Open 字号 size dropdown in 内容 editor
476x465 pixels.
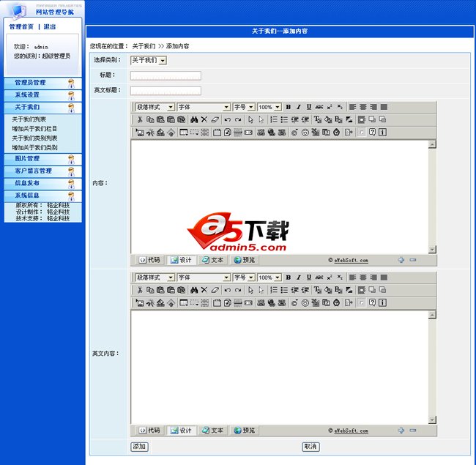pyautogui.click(x=244, y=107)
